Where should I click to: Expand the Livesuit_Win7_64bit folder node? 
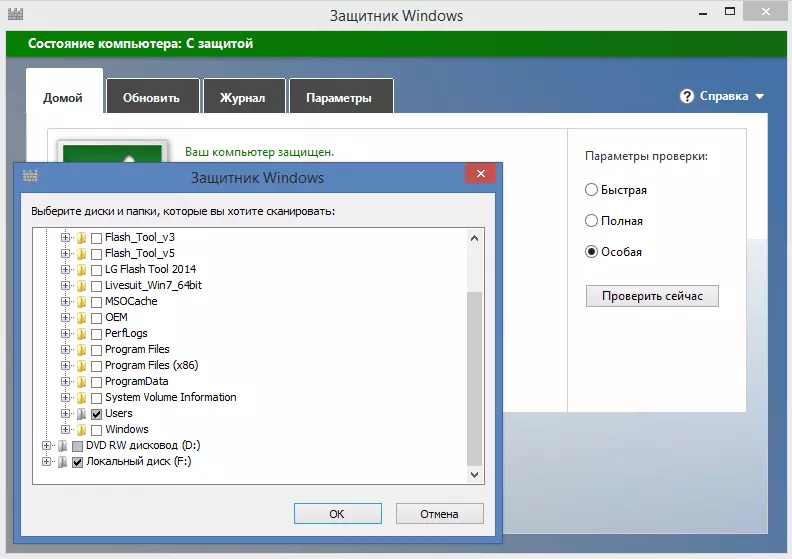[x=65, y=285]
